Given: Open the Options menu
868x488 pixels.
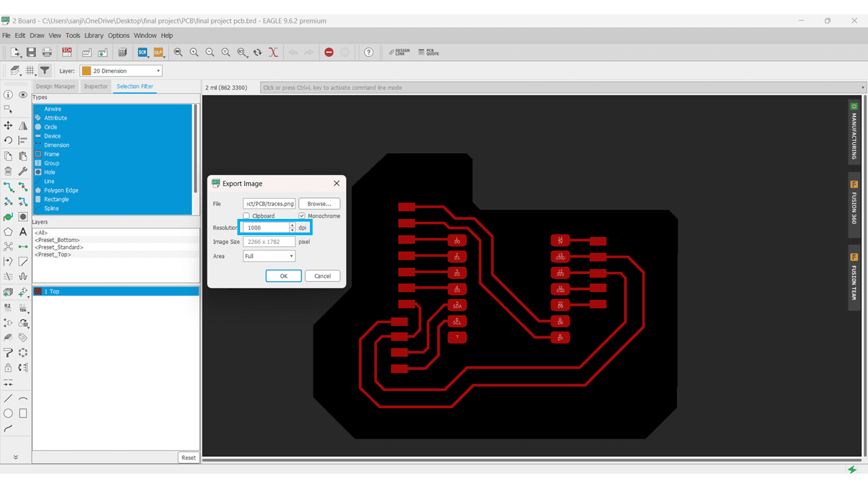Looking at the screenshot, I should (x=119, y=35).
